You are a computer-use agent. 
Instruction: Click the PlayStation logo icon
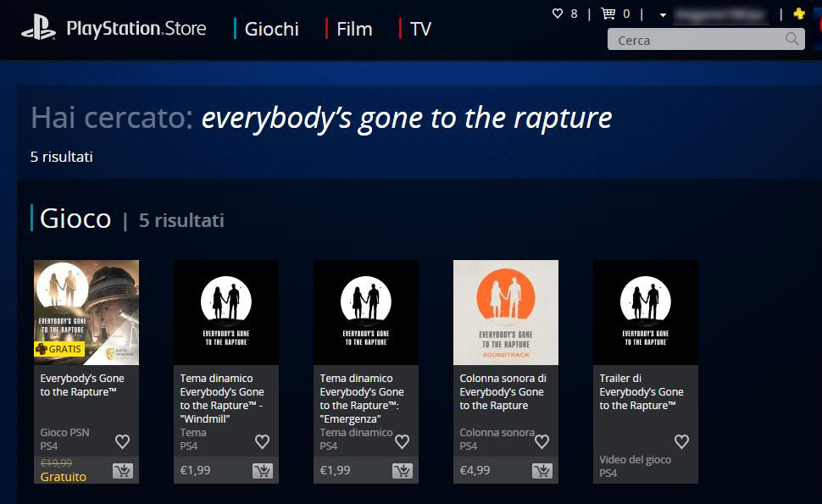(38, 27)
